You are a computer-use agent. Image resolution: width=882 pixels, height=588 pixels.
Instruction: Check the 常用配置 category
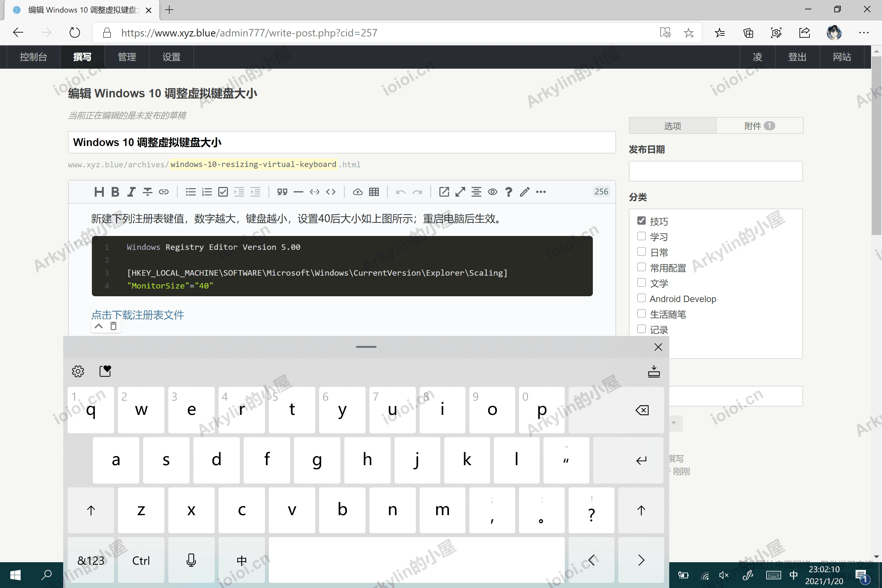click(641, 267)
